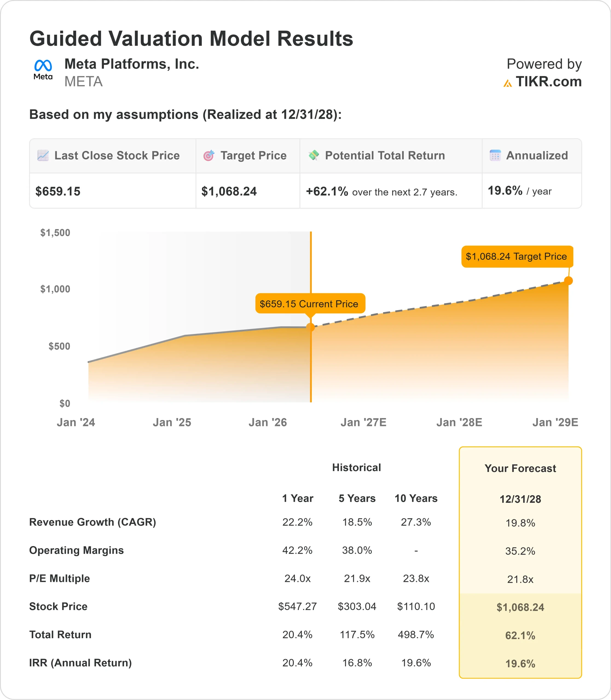Click the $659.15 Current Price label
Viewport: 611px width, 700px height.
click(310, 303)
